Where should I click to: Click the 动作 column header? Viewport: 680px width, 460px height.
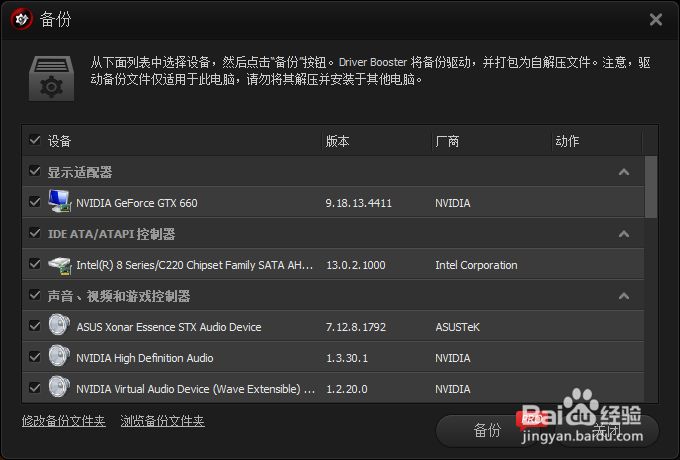click(x=567, y=141)
